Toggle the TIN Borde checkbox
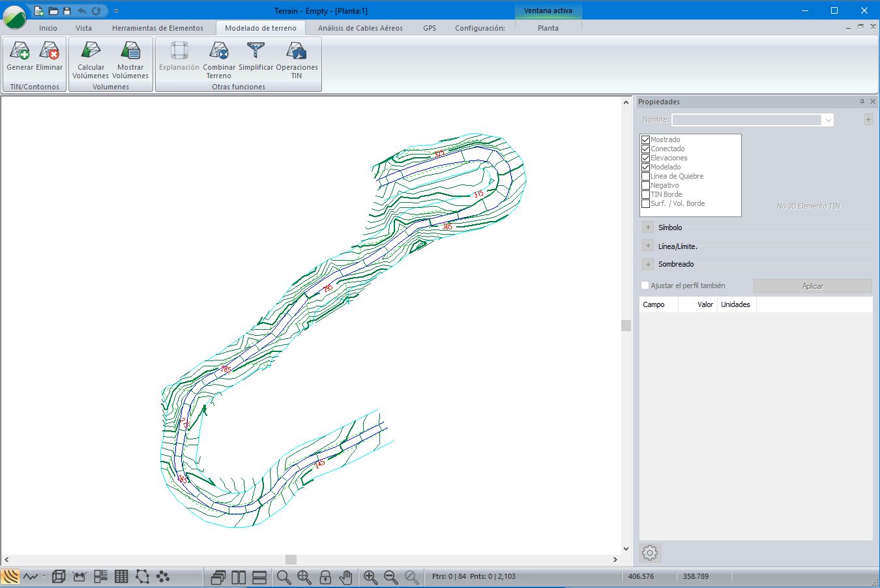Image resolution: width=880 pixels, height=588 pixels. click(x=646, y=194)
